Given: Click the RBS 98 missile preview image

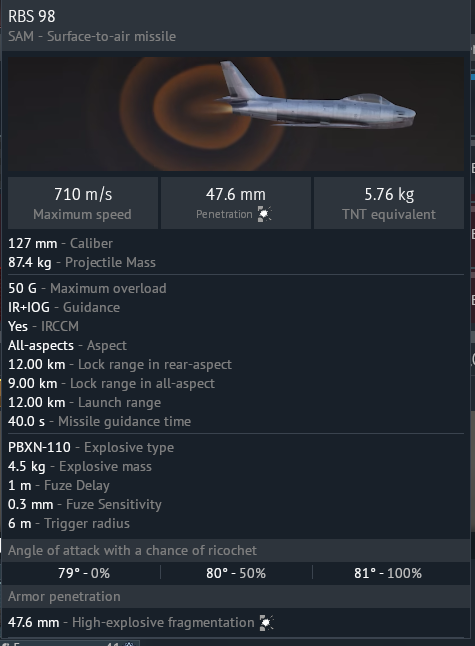Looking at the screenshot, I should 236,114.
